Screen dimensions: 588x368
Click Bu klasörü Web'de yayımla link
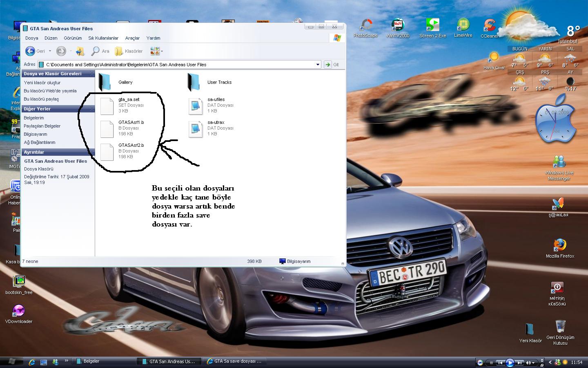pos(50,91)
